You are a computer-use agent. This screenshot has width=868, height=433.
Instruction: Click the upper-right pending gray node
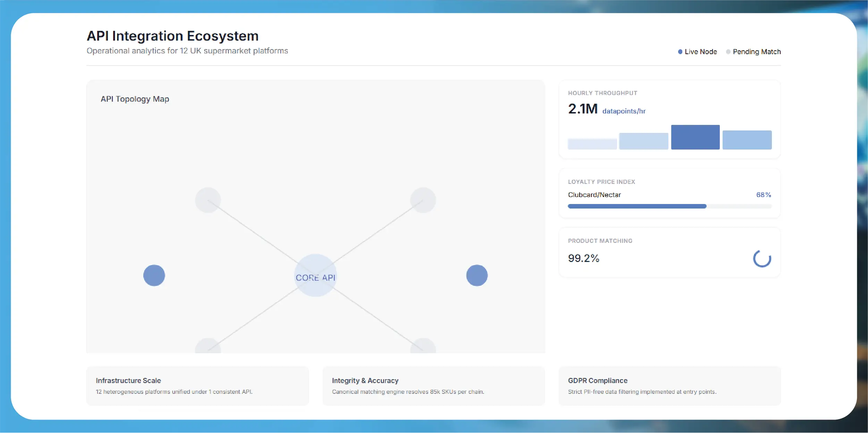pyautogui.click(x=423, y=200)
